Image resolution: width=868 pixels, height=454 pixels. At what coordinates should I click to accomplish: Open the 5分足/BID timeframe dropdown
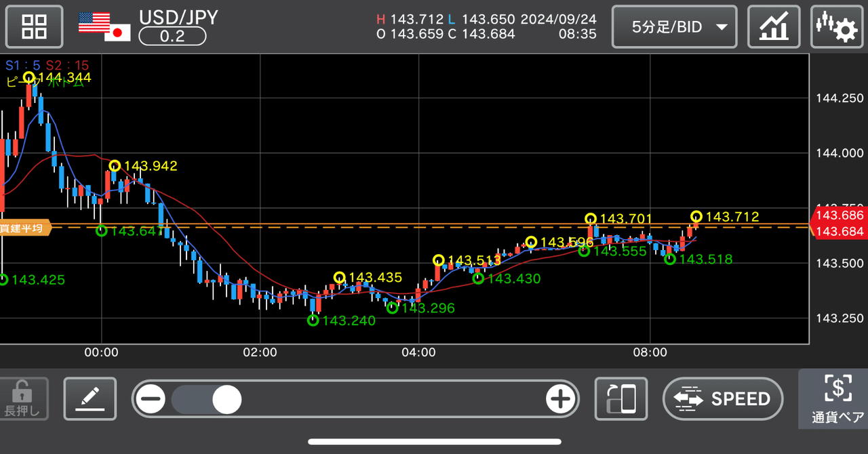[673, 26]
